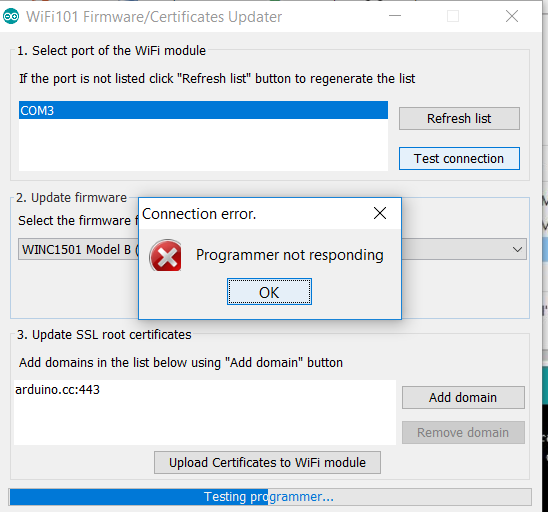Click the Connection error dialog title

199,214
